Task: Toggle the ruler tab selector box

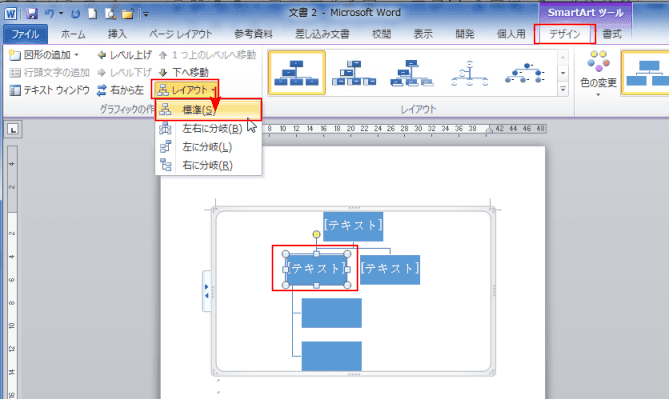Action: click(x=13, y=129)
